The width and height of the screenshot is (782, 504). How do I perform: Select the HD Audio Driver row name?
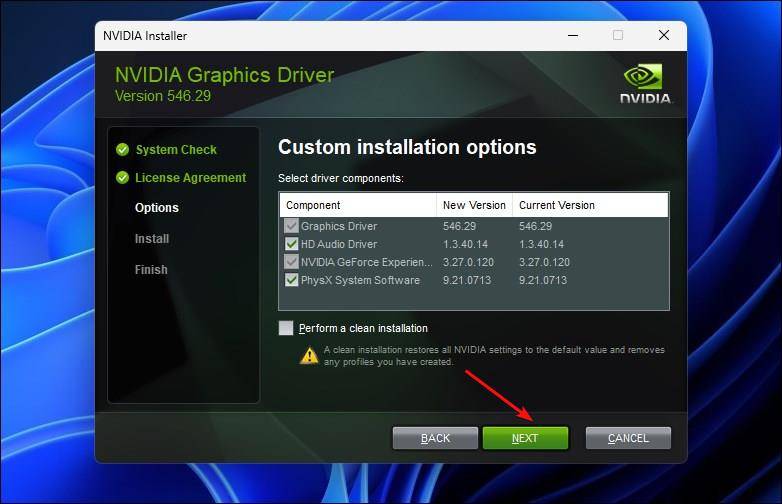coord(339,244)
